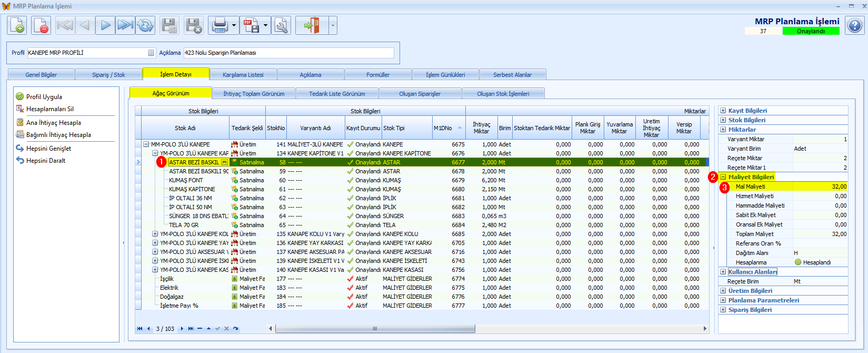This screenshot has width=868, height=353.
Task: Go to next record in top toolbar
Action: coord(105,25)
